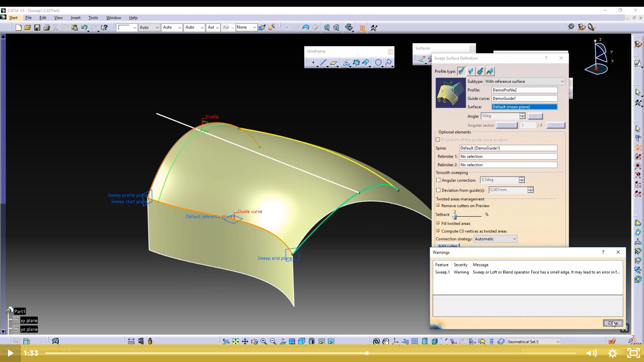Viewport: 644px width, 362px height.
Task: Click the Print icon in the toolbar
Action: (46, 28)
